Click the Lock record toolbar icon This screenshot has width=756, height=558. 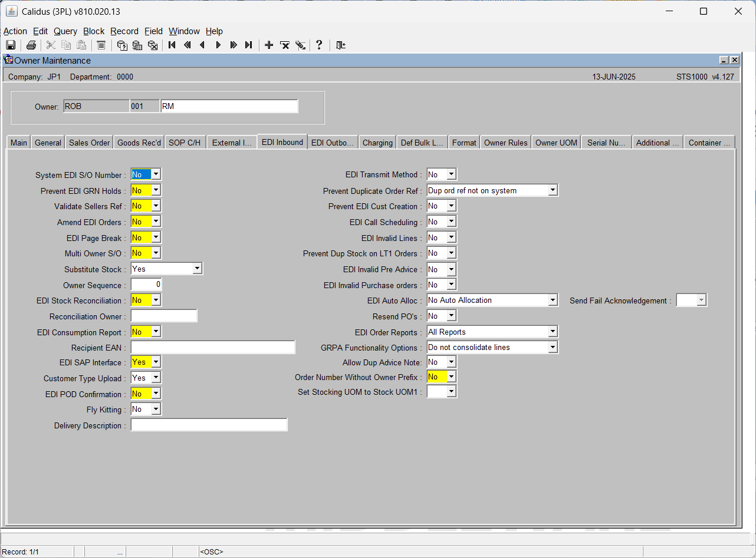[300, 45]
